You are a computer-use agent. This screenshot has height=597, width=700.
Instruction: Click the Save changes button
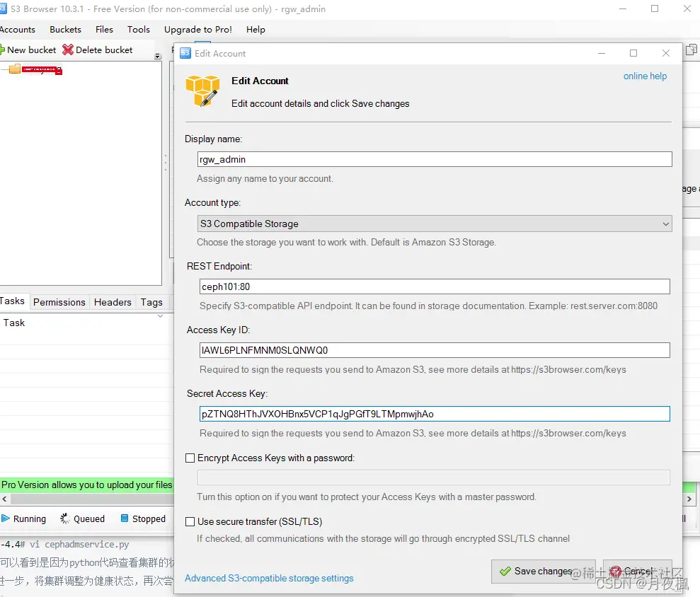[x=543, y=571]
